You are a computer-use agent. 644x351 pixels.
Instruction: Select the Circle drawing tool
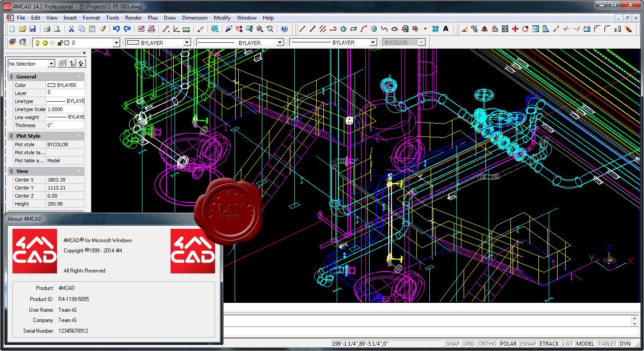(x=374, y=29)
